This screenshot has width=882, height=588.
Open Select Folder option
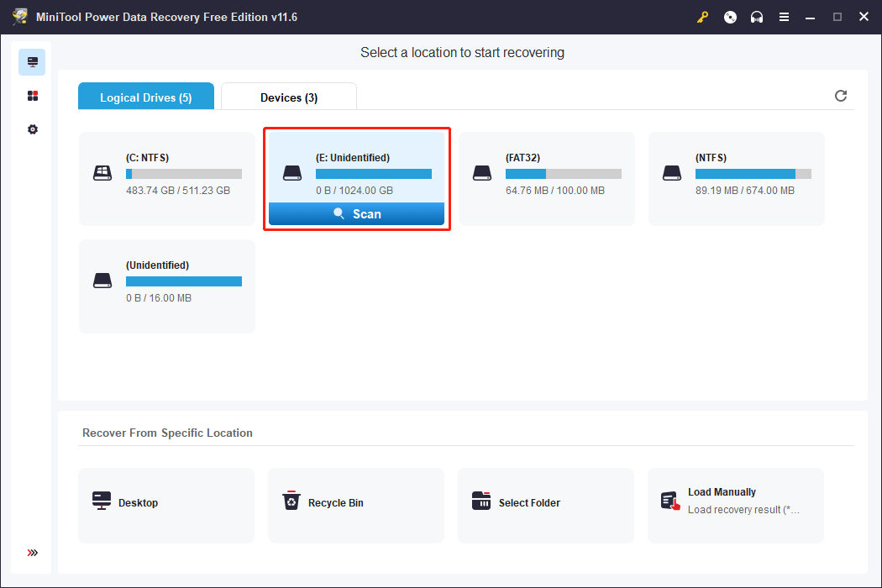(546, 506)
